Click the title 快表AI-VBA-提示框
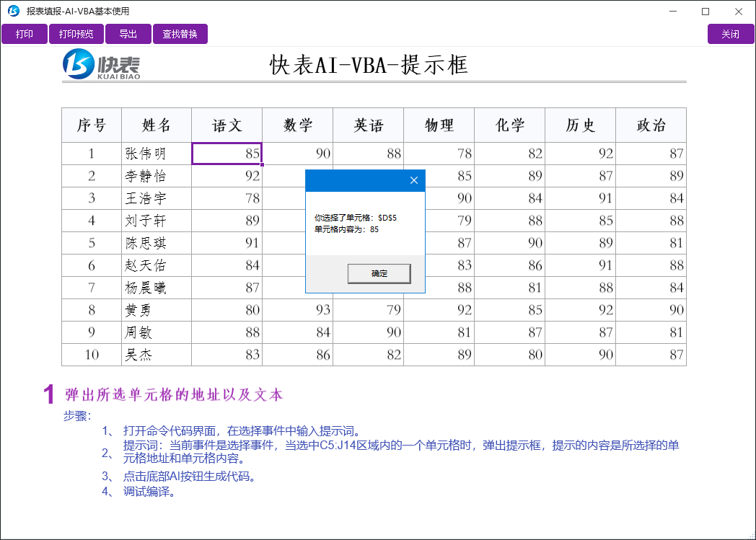The image size is (756, 540). [x=369, y=65]
